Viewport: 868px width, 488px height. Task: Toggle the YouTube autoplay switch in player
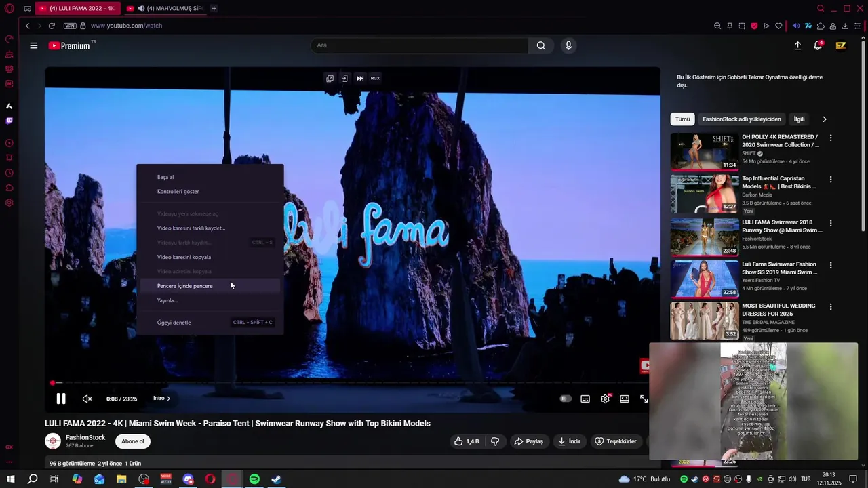(566, 399)
